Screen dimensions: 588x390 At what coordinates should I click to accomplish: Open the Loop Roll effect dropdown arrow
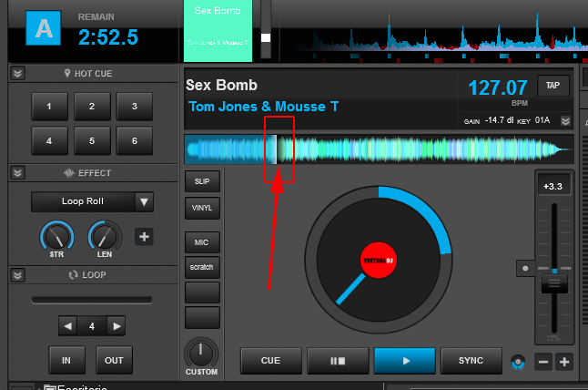coord(144,202)
